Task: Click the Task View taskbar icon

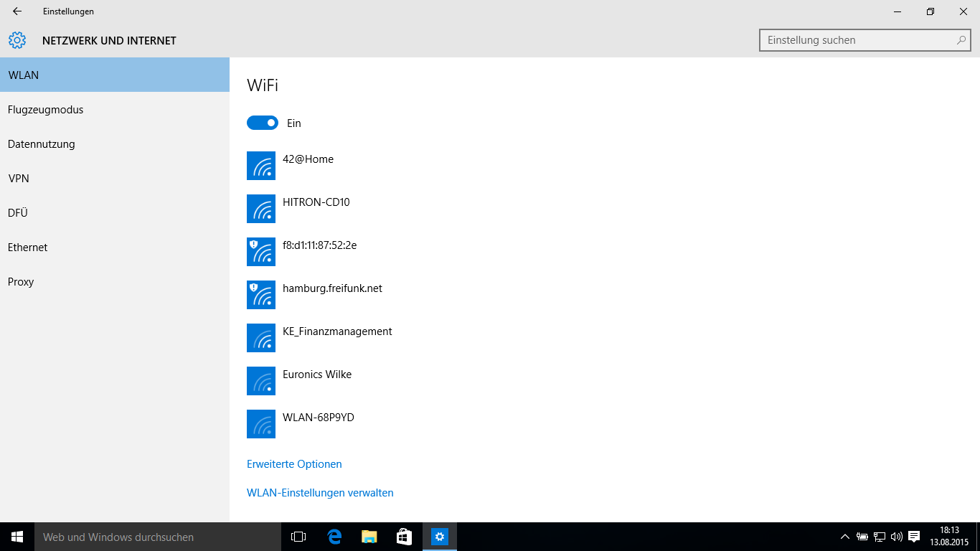Action: [298, 537]
